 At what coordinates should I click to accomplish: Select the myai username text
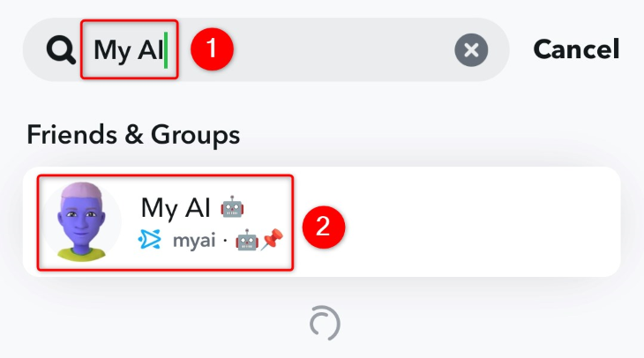(194, 241)
